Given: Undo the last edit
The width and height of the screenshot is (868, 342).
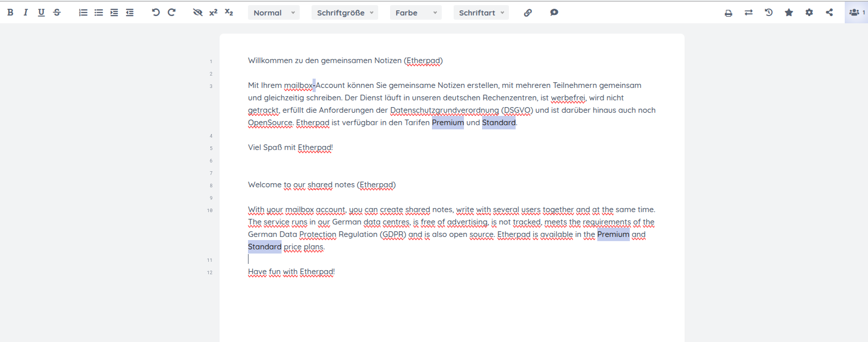Looking at the screenshot, I should 156,12.
